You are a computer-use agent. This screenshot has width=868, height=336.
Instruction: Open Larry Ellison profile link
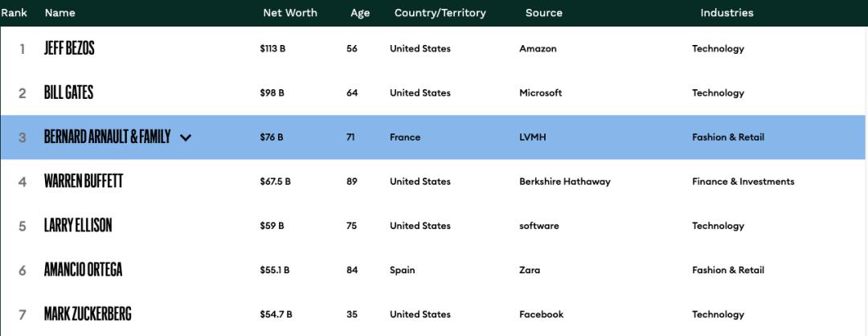[78, 226]
